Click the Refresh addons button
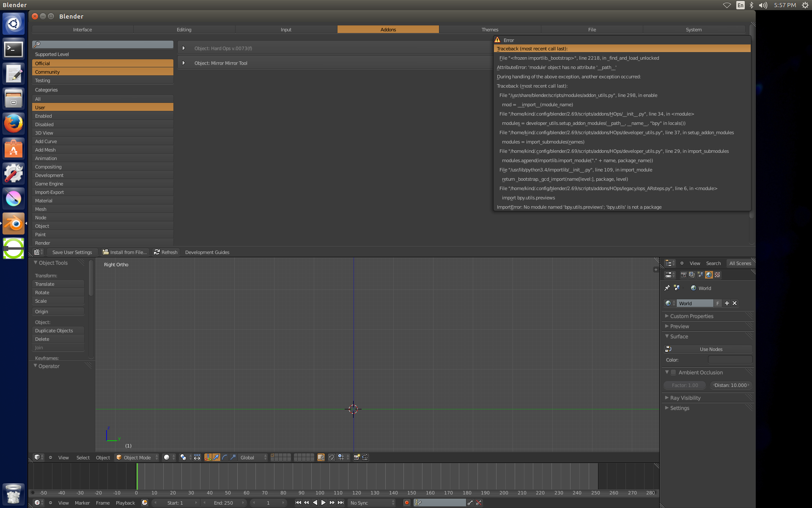The width and height of the screenshot is (812, 508). [166, 252]
